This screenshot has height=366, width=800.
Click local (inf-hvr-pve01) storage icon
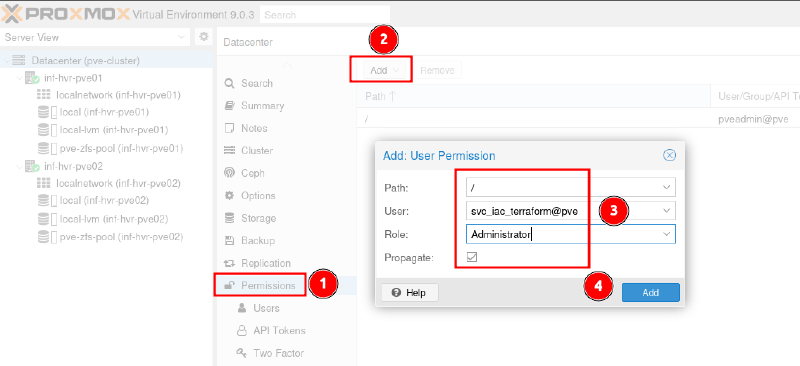pos(46,112)
